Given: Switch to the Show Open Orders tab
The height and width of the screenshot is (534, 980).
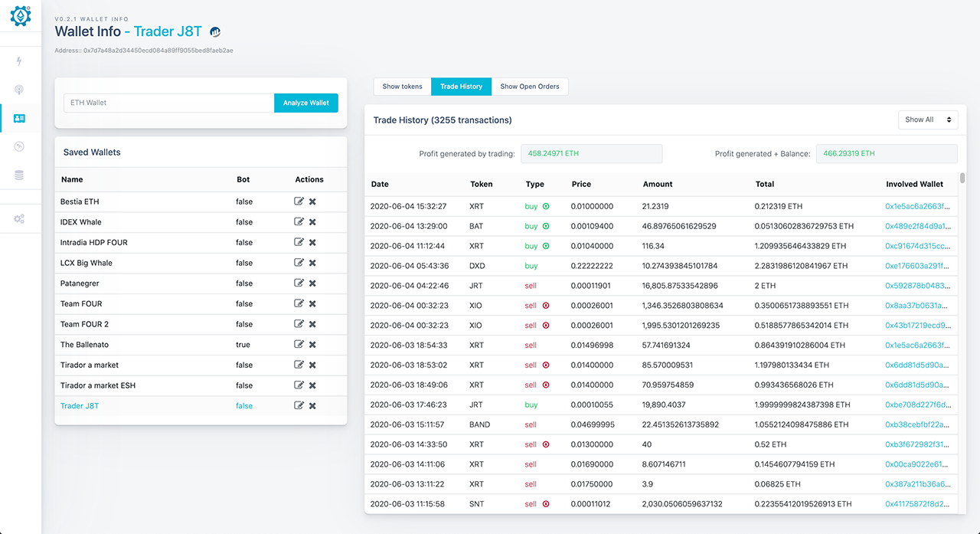Looking at the screenshot, I should (x=530, y=87).
